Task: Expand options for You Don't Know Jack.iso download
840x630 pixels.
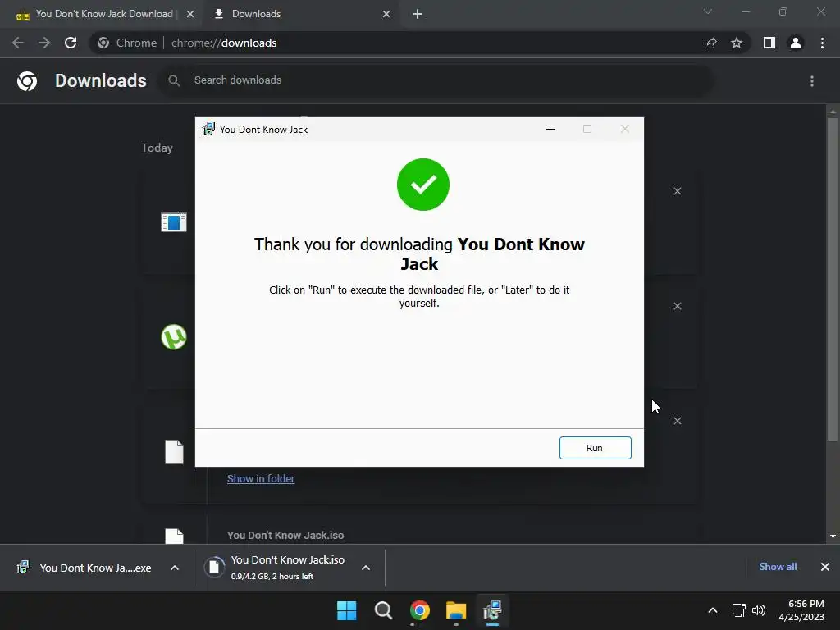Action: click(x=366, y=568)
